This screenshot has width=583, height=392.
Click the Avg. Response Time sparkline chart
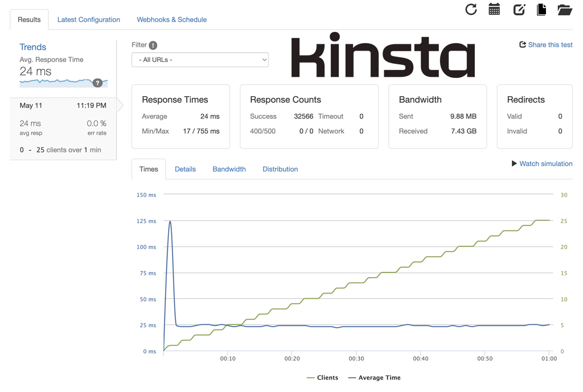click(64, 83)
